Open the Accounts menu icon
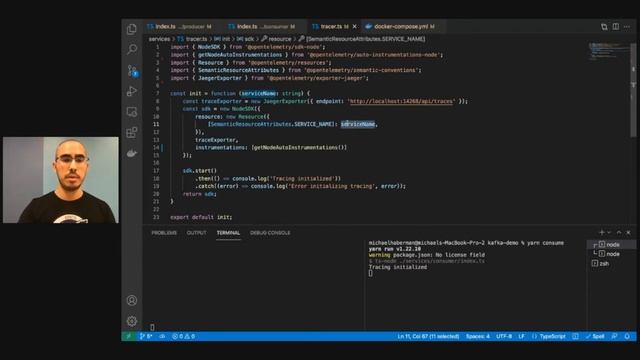The height and width of the screenshot is (360, 640). pos(131,300)
